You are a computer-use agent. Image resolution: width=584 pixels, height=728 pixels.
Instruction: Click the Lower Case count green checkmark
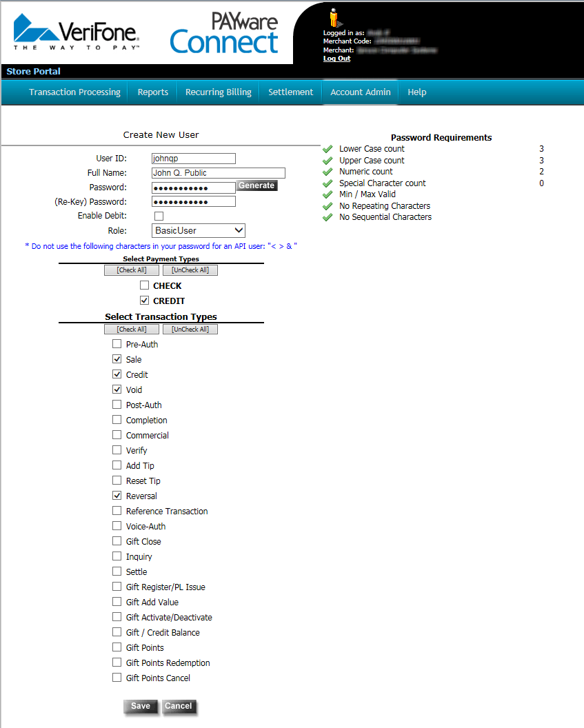[328, 149]
